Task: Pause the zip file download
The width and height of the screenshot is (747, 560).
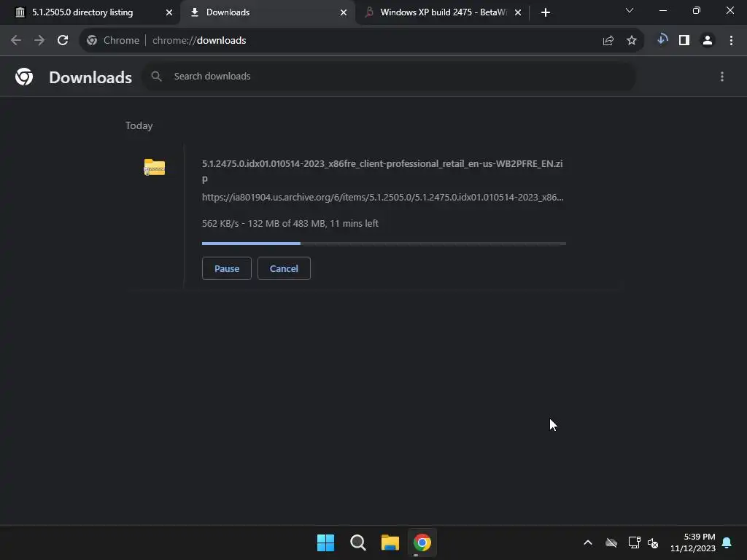Action: click(x=227, y=268)
